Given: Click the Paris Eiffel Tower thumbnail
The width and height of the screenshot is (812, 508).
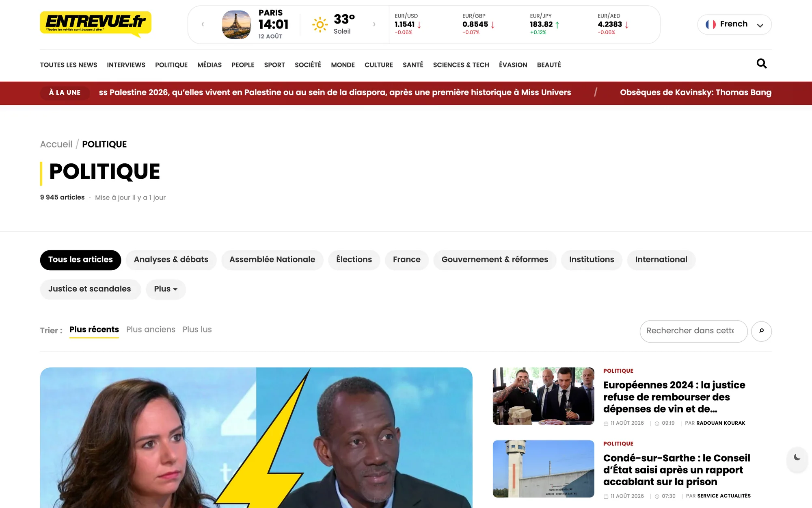Looking at the screenshot, I should coord(236,24).
